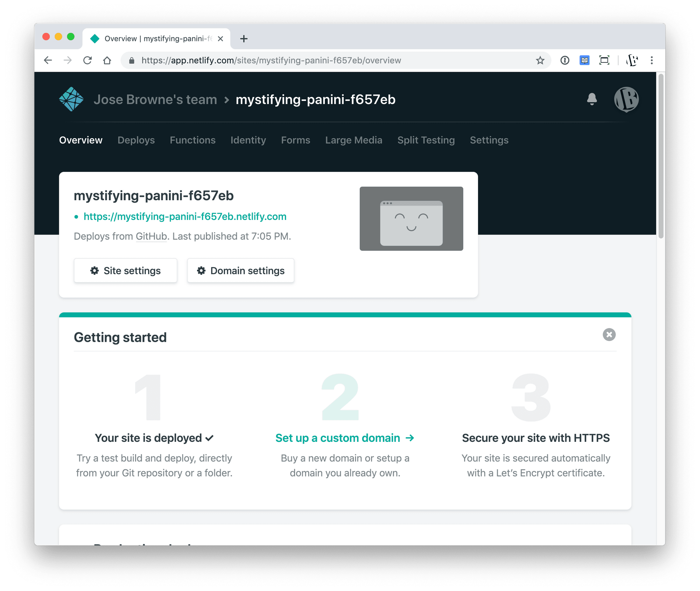Viewport: 700px width, 591px height.
Task: Open the Split Testing tab
Action: 426,140
